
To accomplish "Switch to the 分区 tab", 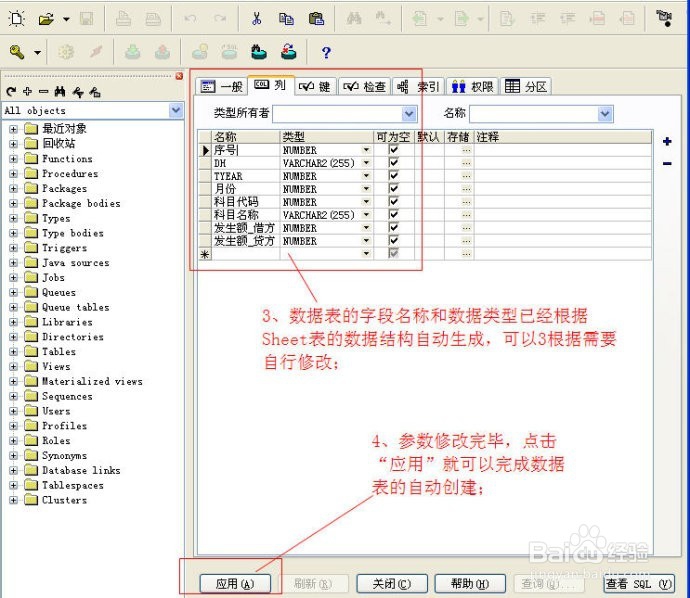I will (x=526, y=86).
